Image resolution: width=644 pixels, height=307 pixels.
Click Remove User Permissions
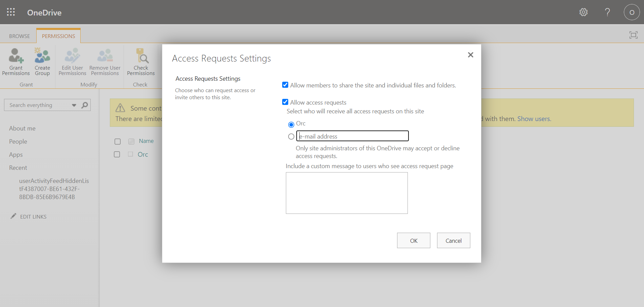point(104,62)
